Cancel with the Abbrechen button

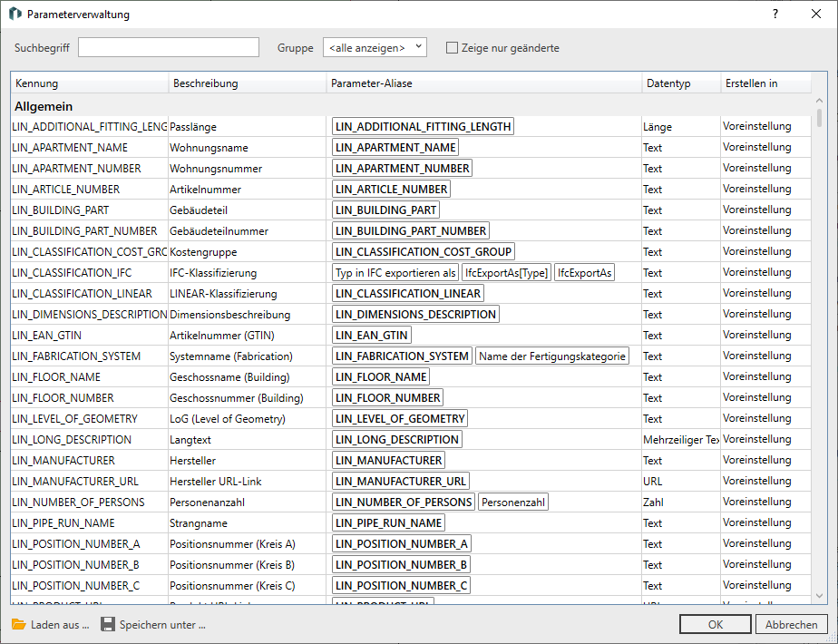(791, 624)
